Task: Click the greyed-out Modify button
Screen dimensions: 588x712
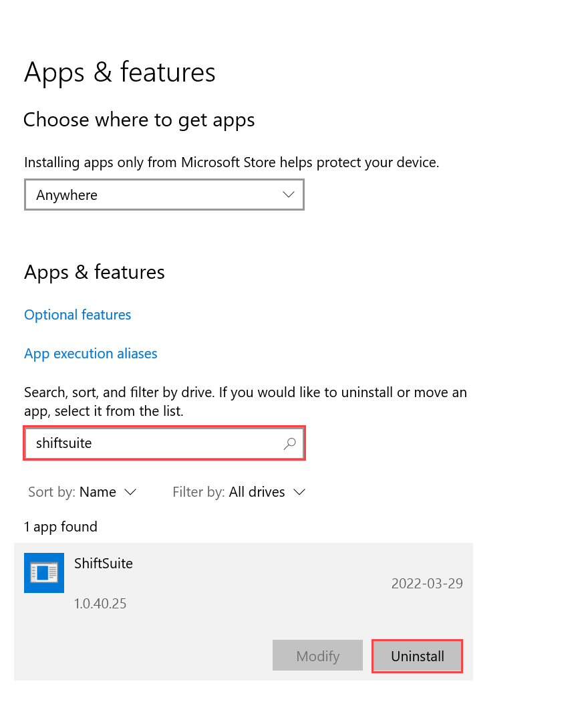Action: pos(317,655)
